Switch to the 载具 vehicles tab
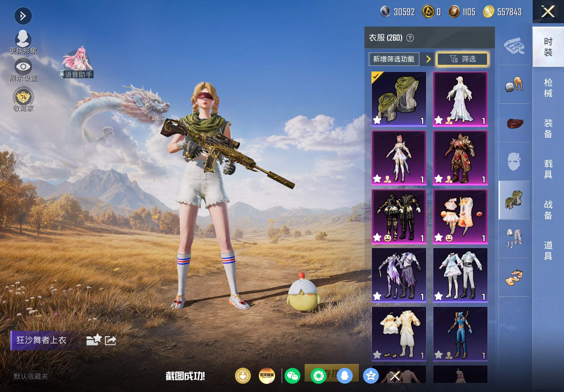564x392 pixels. [x=548, y=169]
